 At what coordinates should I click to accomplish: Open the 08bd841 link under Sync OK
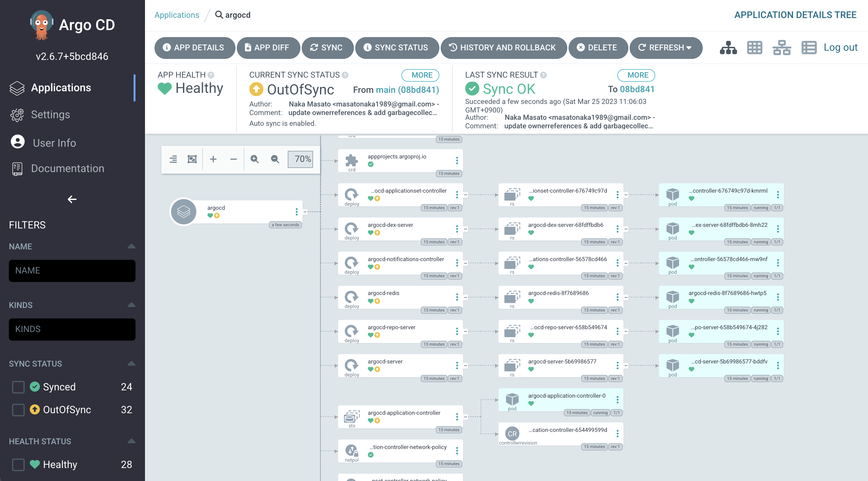(637, 89)
